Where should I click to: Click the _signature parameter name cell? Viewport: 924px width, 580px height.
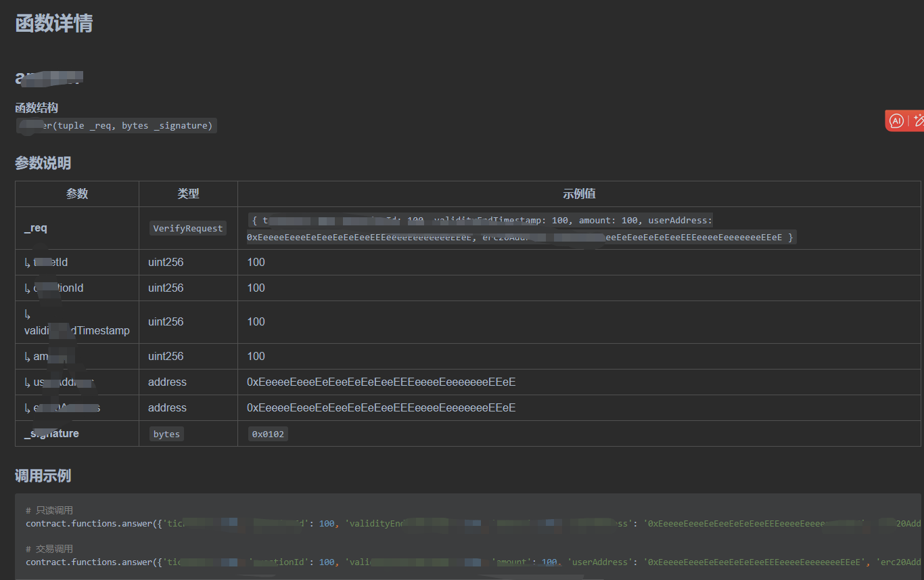[x=77, y=433]
